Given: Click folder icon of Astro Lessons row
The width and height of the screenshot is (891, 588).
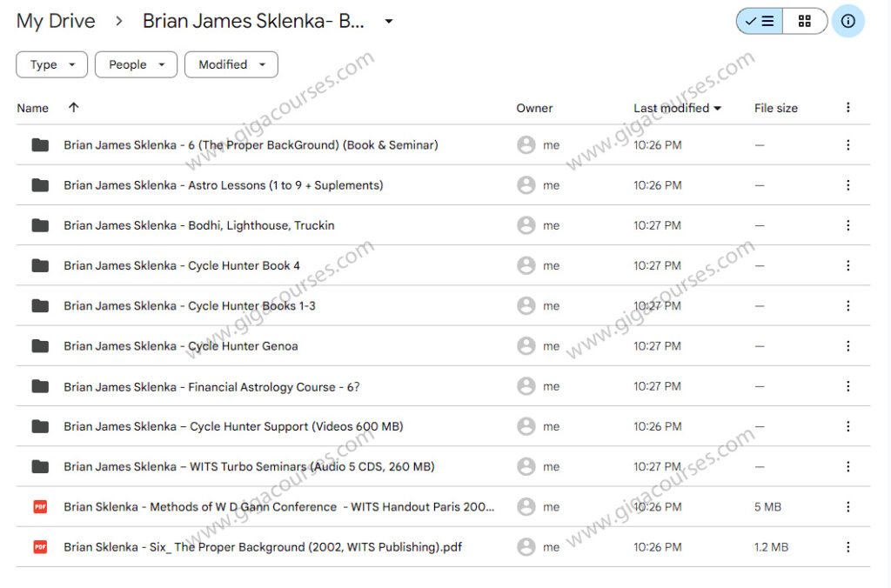Looking at the screenshot, I should (x=40, y=185).
